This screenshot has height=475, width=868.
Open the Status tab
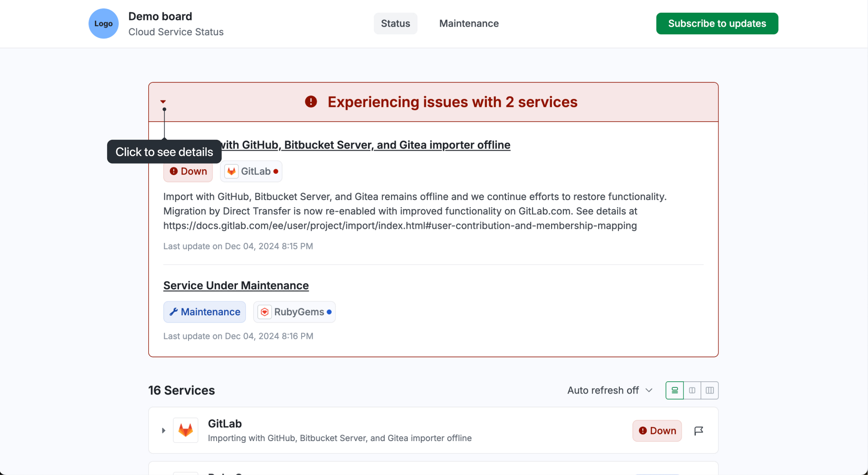pyautogui.click(x=396, y=24)
